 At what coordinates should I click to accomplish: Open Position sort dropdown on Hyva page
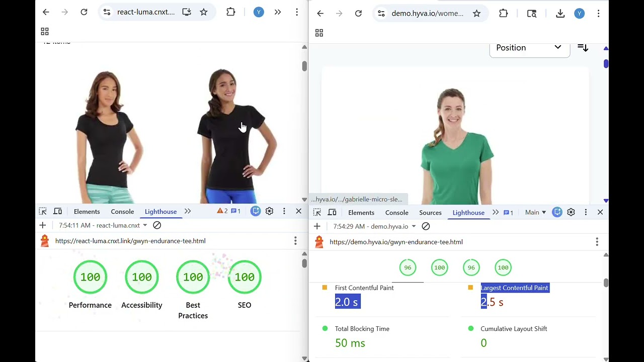[530, 48]
